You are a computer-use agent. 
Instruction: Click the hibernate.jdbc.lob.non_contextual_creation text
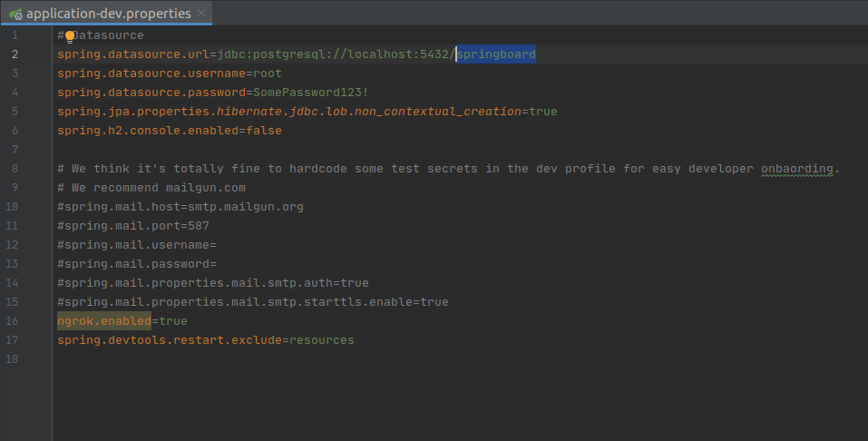click(x=368, y=112)
